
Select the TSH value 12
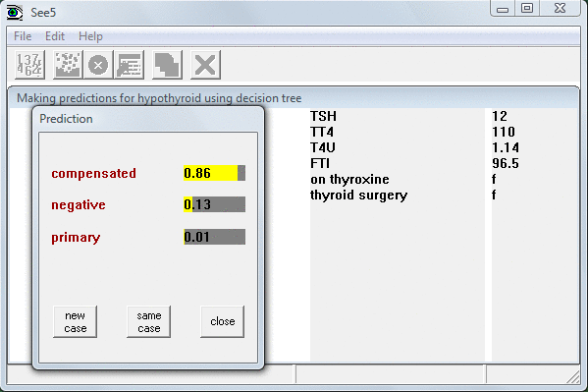tap(500, 116)
